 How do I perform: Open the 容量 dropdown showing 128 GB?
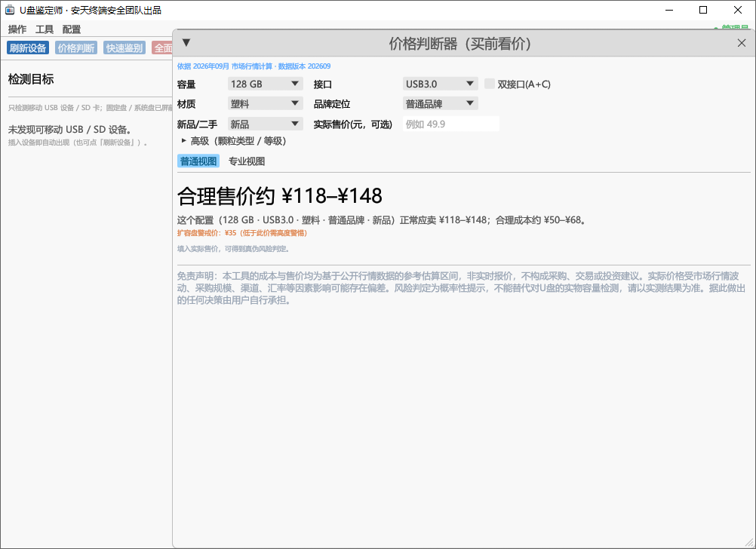click(x=265, y=84)
